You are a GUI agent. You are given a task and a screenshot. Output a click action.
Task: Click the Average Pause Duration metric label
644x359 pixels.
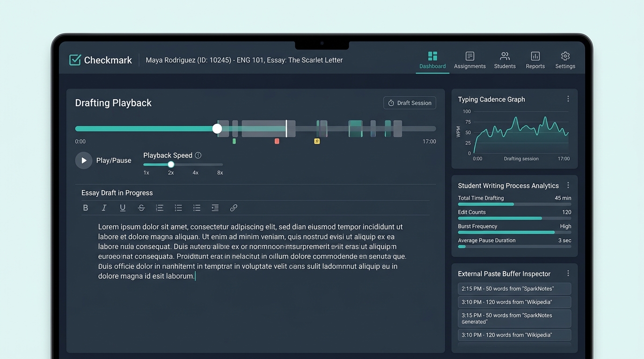487,240
